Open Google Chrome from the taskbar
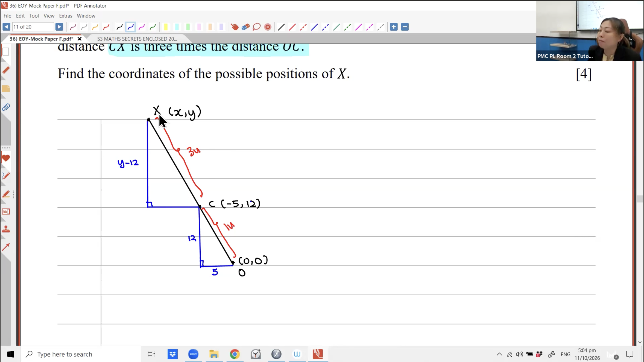The image size is (644, 362). (x=235, y=354)
